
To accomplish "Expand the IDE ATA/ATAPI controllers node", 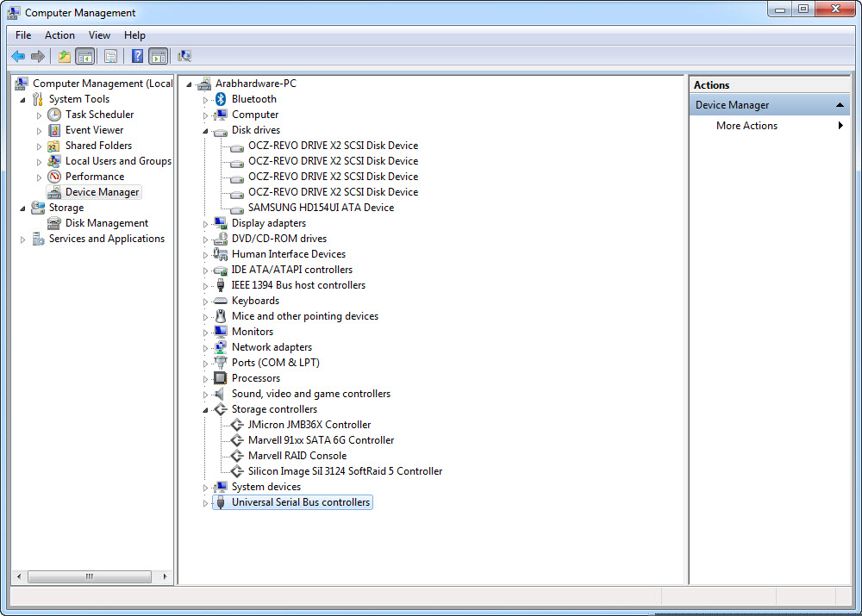I will point(206,271).
